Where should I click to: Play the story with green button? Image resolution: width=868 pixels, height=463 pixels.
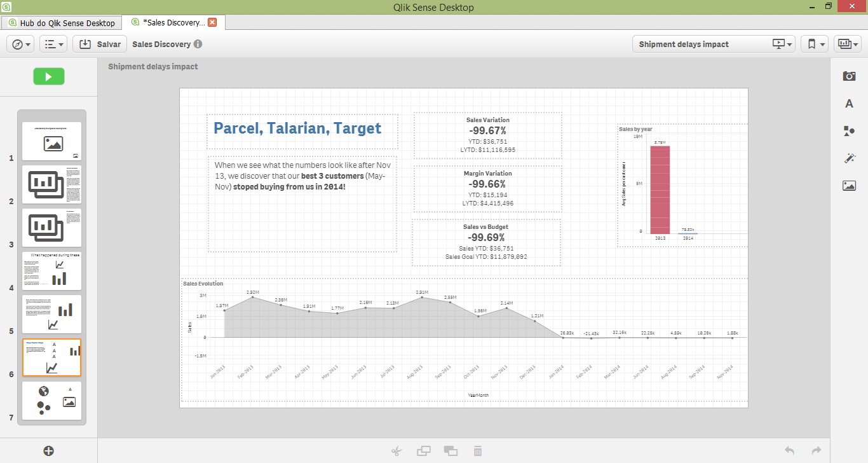coord(49,77)
